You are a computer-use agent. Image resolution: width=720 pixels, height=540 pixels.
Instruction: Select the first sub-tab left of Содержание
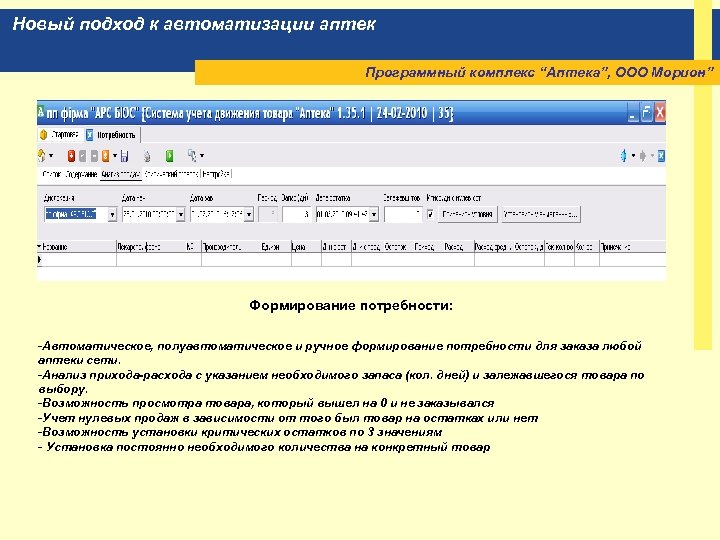[51, 174]
